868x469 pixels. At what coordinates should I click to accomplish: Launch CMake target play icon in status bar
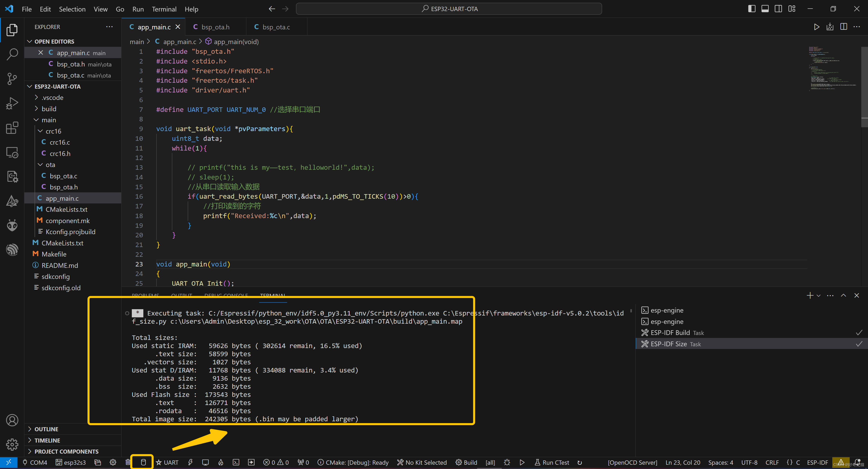pos(522,462)
